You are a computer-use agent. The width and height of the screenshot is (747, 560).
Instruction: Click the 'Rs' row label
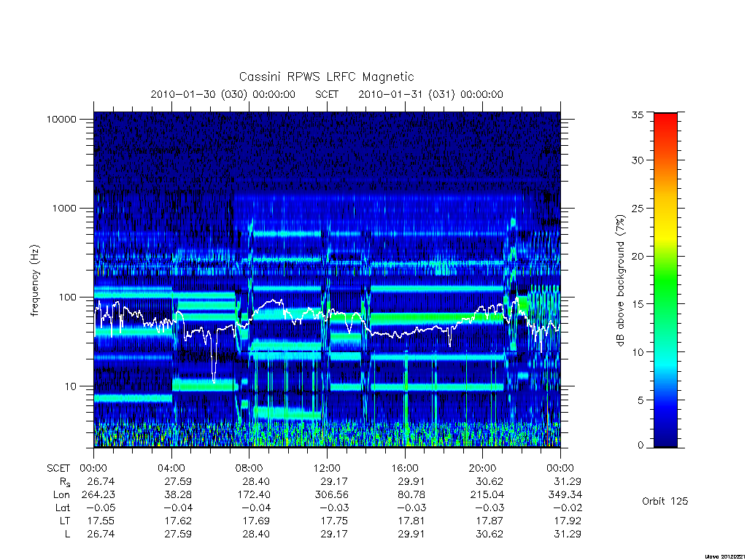(65, 482)
